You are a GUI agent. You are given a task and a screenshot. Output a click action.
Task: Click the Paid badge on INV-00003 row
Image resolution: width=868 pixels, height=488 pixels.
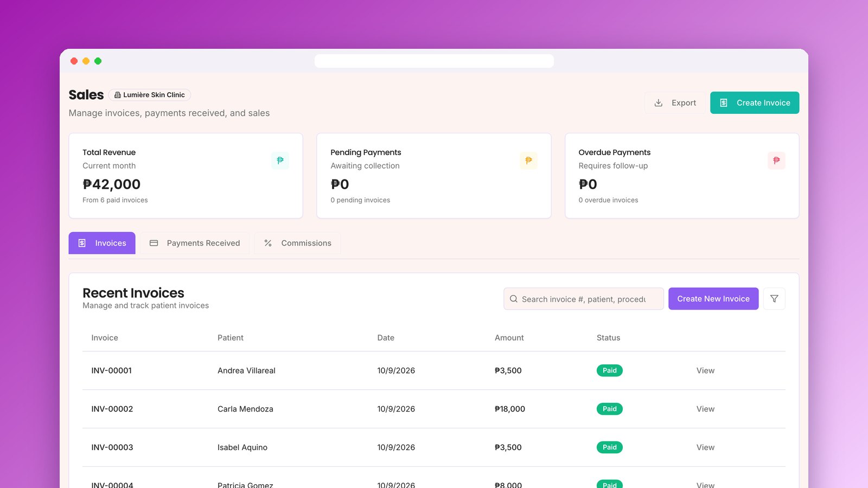tap(609, 447)
